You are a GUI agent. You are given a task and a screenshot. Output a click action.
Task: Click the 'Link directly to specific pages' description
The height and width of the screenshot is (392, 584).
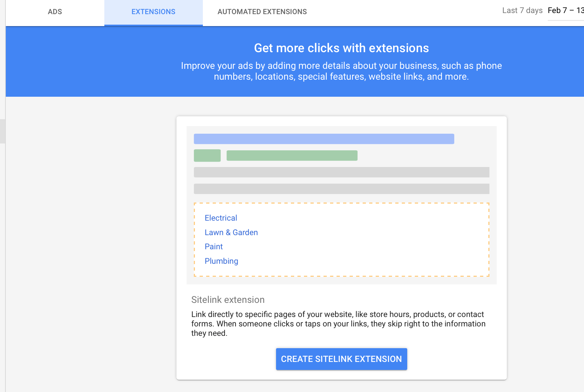338,324
